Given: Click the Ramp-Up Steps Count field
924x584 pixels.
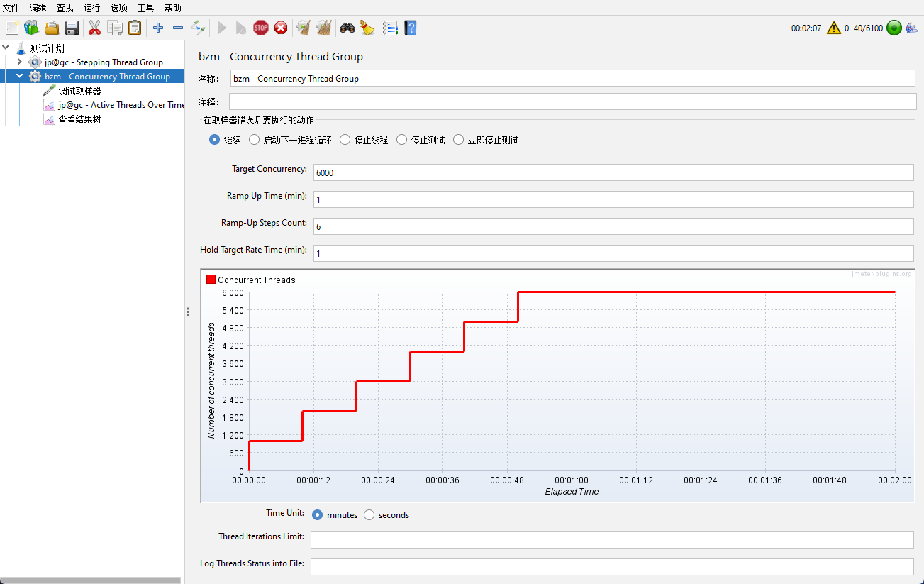Looking at the screenshot, I should pos(613,226).
